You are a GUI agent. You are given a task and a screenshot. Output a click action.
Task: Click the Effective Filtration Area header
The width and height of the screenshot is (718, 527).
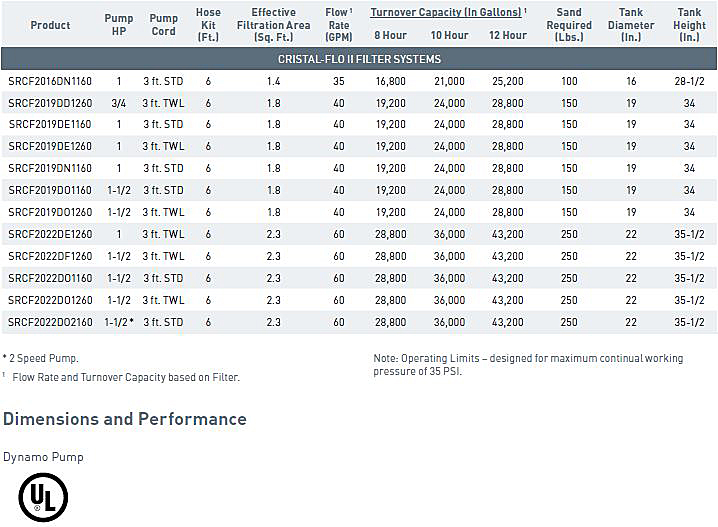273,25
